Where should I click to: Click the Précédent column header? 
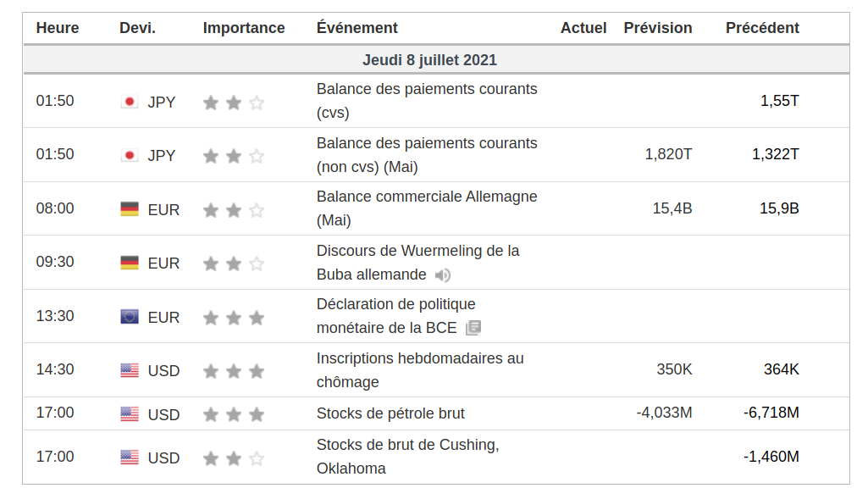[762, 28]
